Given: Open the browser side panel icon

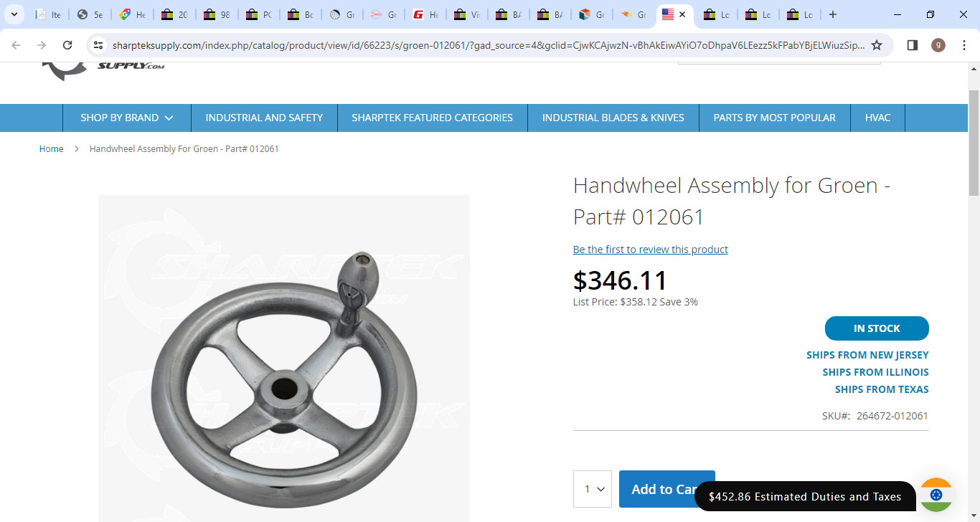Looking at the screenshot, I should (913, 45).
